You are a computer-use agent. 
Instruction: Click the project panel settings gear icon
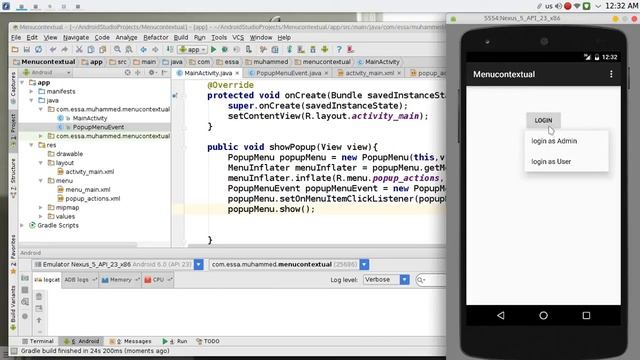point(151,73)
